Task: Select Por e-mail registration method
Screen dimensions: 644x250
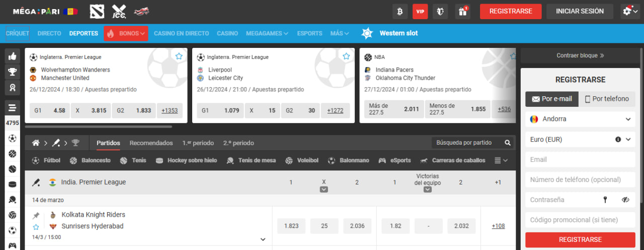Action: tap(552, 99)
